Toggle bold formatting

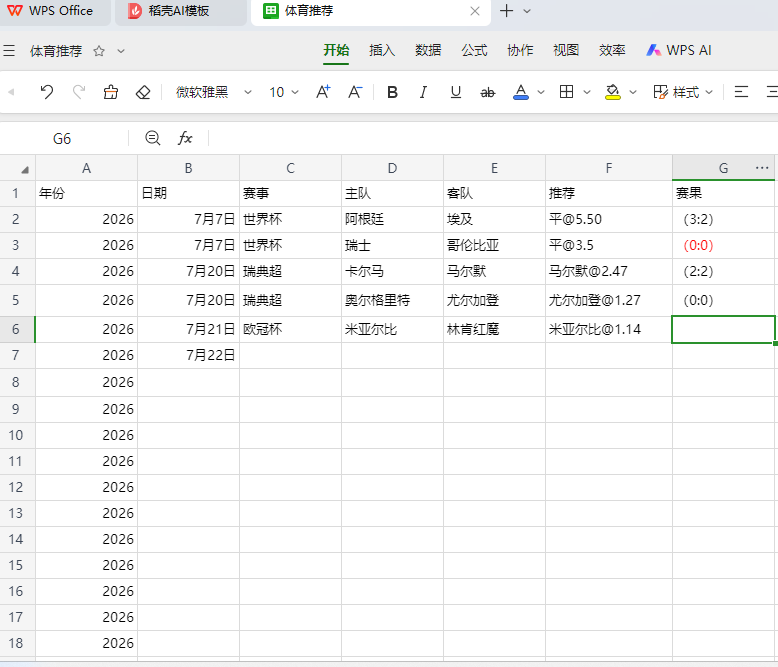point(392,92)
